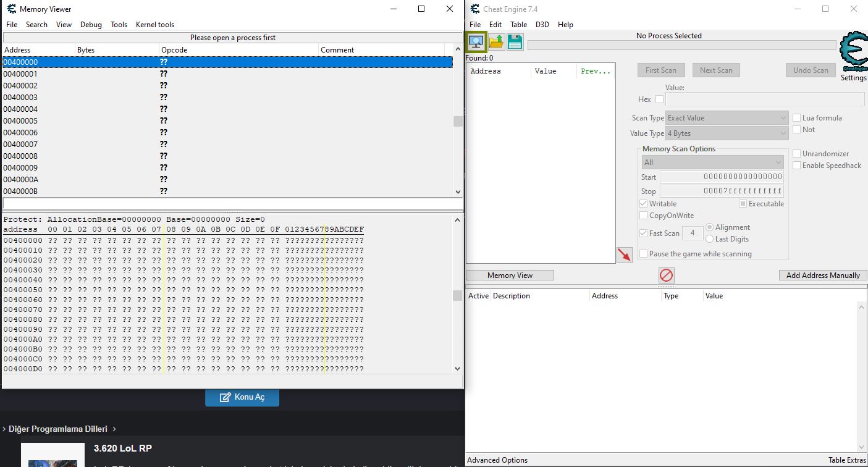Click the scan Value input field
Image resolution: width=868 pixels, height=467 pixels.
pyautogui.click(x=765, y=99)
